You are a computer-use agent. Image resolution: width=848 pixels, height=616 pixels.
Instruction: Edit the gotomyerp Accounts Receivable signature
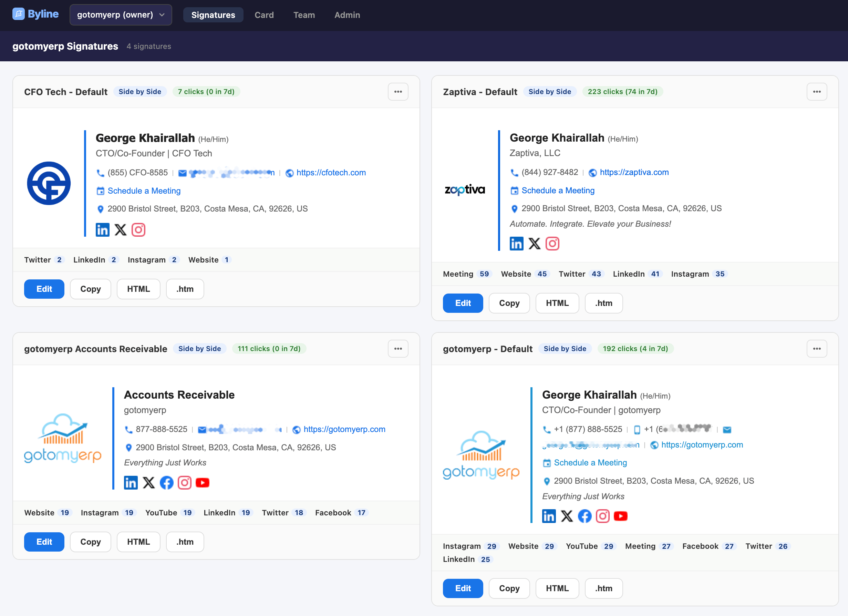point(44,542)
